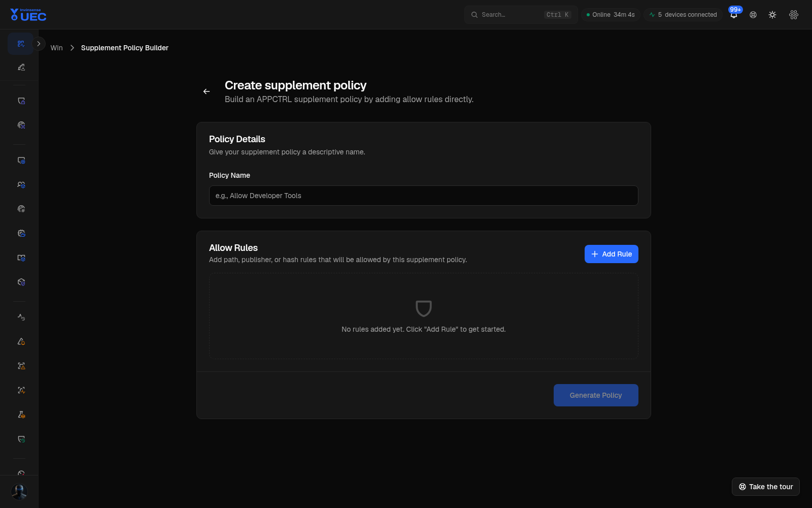
Task: Open the triangle alert bell sidebar icon
Action: point(21,341)
